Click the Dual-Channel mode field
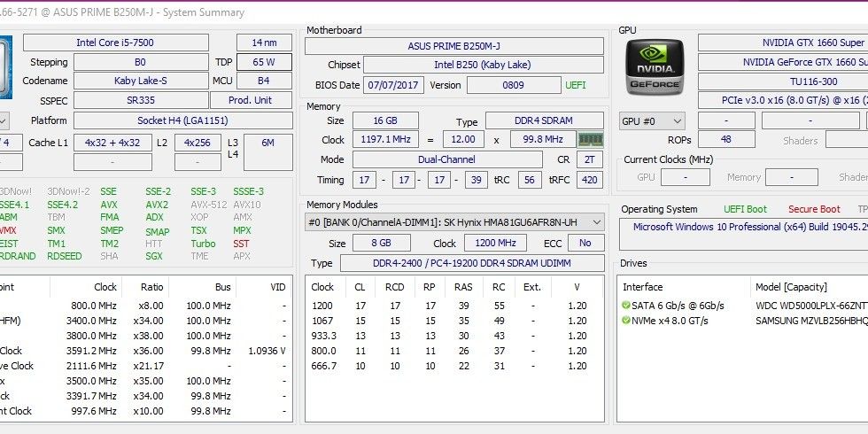868x434 pixels. pyautogui.click(x=447, y=159)
